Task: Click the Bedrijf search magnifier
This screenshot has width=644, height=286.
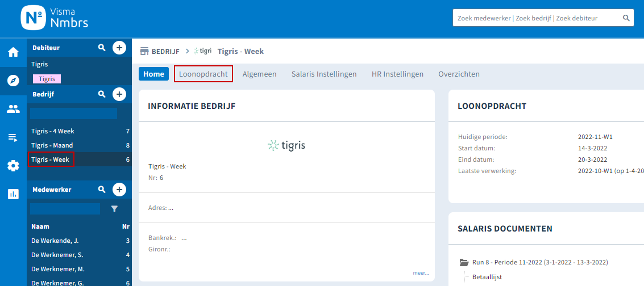Action: (101, 94)
